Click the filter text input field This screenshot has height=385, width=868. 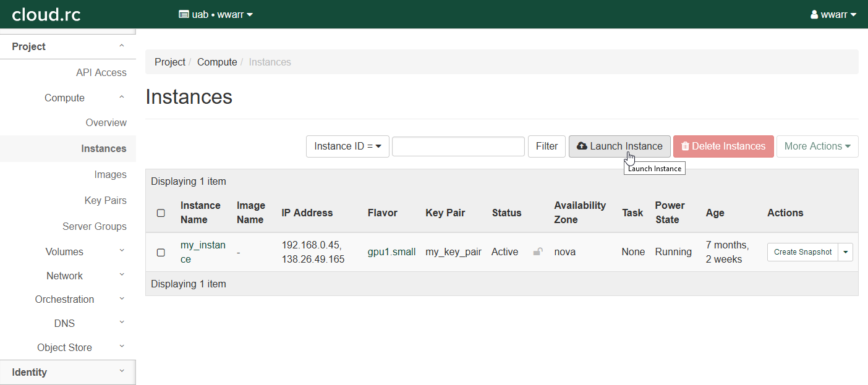pyautogui.click(x=458, y=146)
